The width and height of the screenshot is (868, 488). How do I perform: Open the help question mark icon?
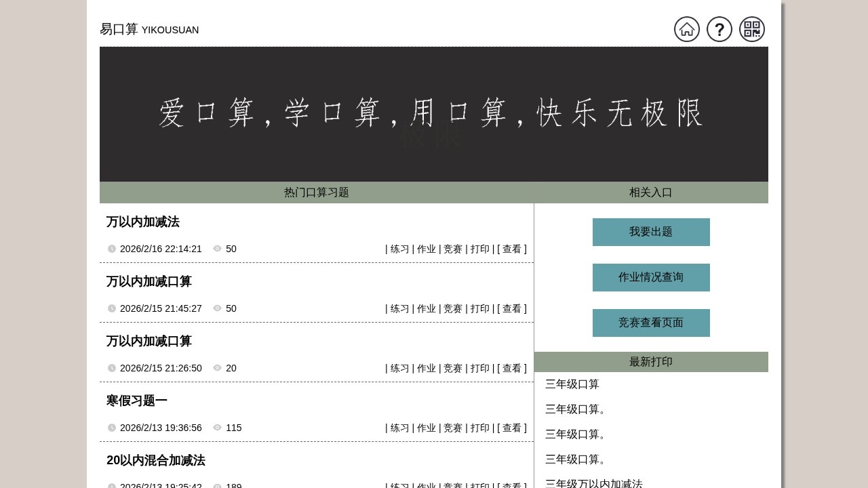(x=719, y=29)
